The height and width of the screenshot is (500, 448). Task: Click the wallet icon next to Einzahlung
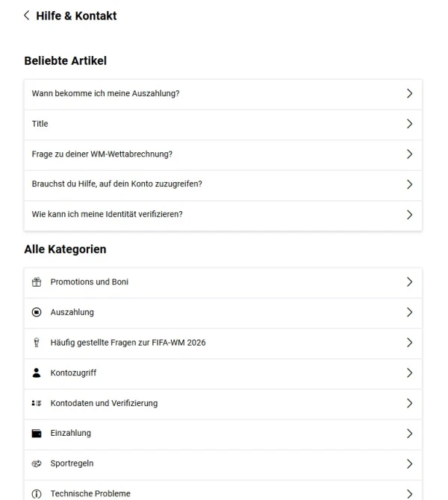[x=37, y=434]
